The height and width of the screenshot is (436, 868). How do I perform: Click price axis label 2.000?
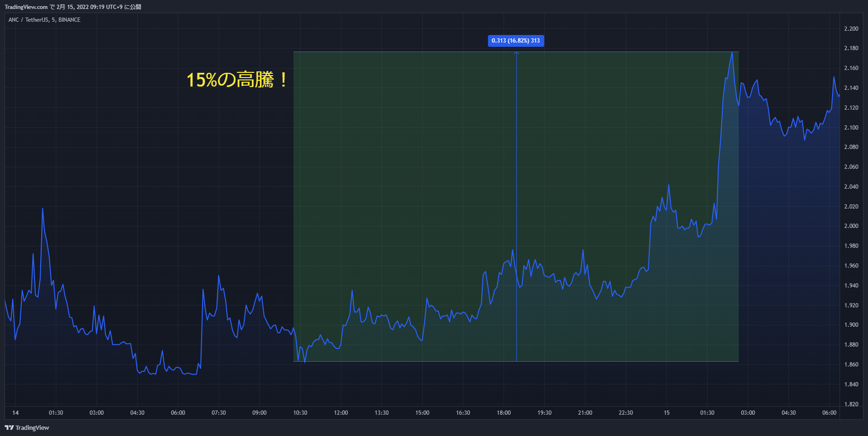(x=851, y=226)
